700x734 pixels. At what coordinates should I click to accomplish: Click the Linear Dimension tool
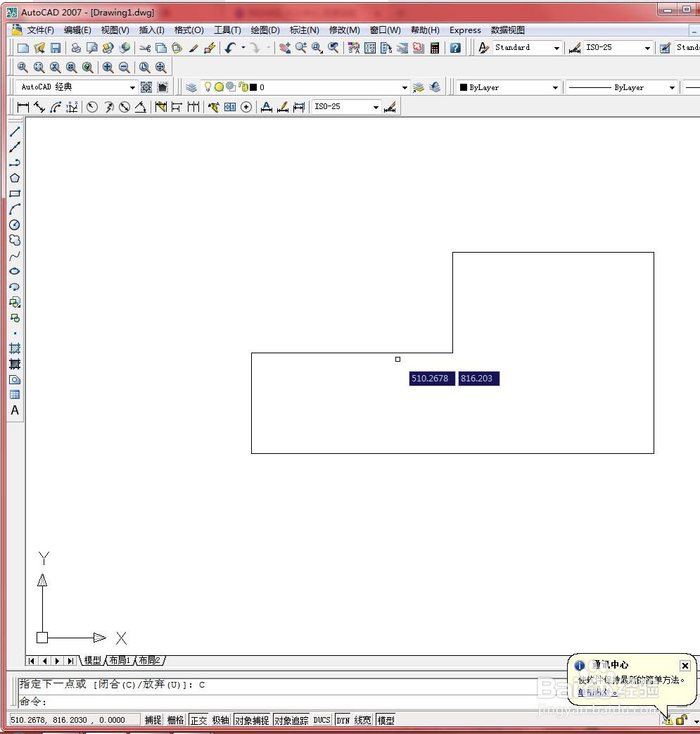(23, 107)
